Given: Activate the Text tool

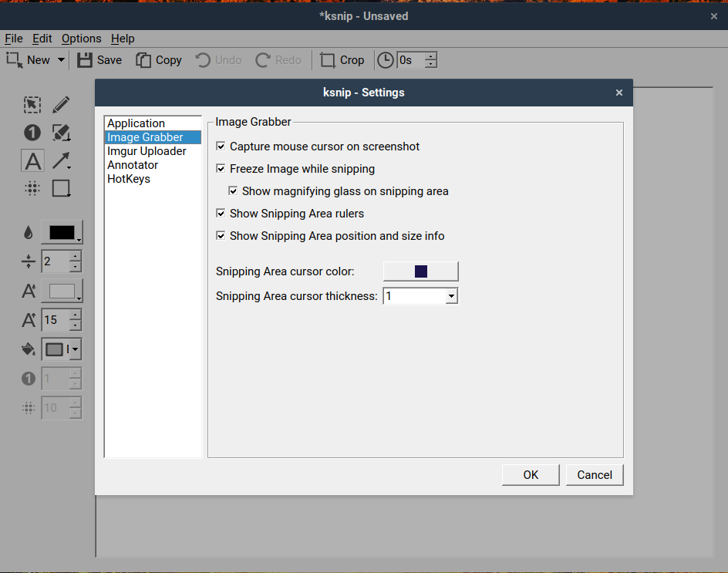Looking at the screenshot, I should coord(32,160).
